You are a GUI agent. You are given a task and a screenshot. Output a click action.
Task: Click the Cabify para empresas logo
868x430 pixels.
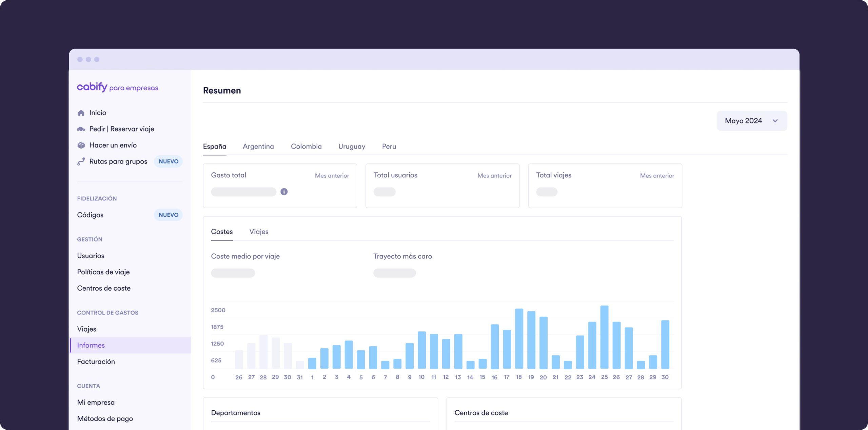pos(117,87)
